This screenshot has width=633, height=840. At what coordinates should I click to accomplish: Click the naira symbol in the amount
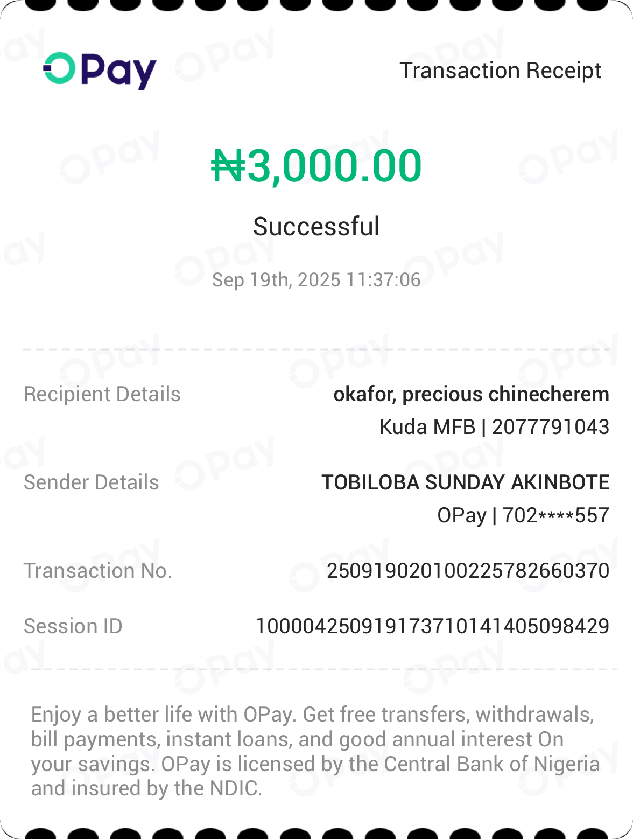point(228,166)
